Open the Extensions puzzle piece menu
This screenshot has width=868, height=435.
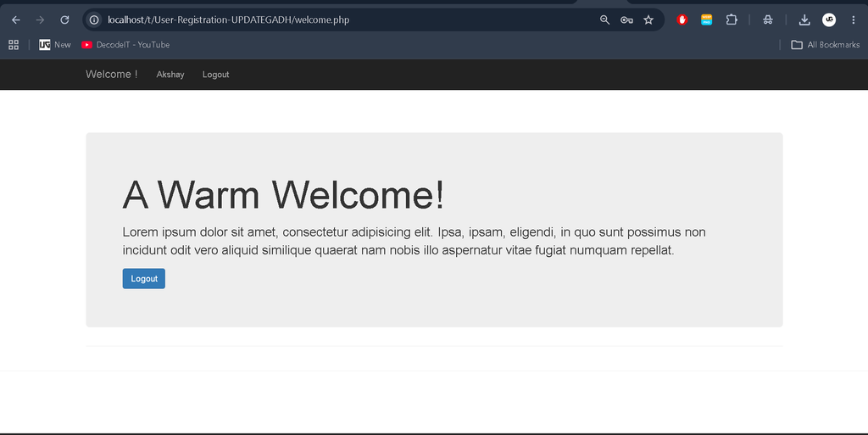click(732, 20)
